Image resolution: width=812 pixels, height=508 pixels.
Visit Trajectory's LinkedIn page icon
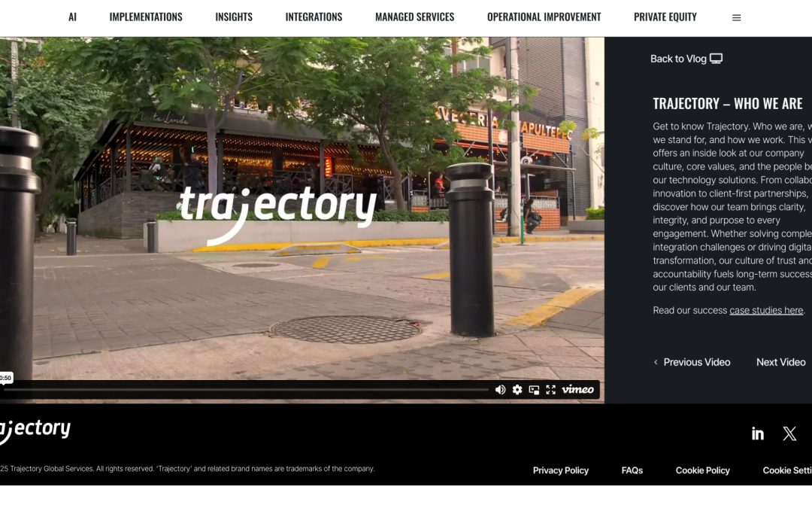point(758,433)
